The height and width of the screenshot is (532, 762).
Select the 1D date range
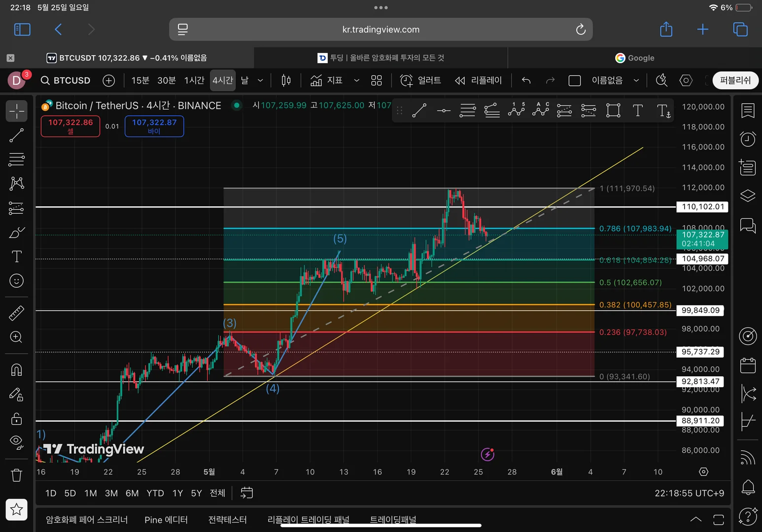[51, 493]
